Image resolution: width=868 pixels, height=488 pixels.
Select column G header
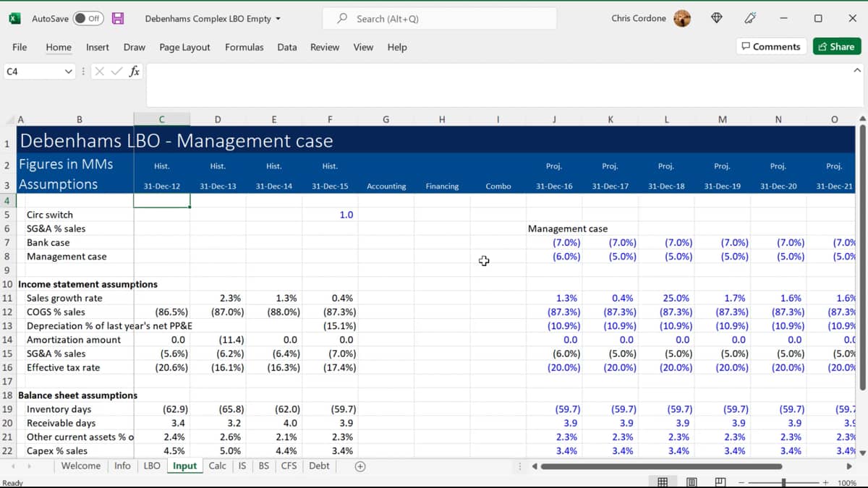[x=386, y=119]
